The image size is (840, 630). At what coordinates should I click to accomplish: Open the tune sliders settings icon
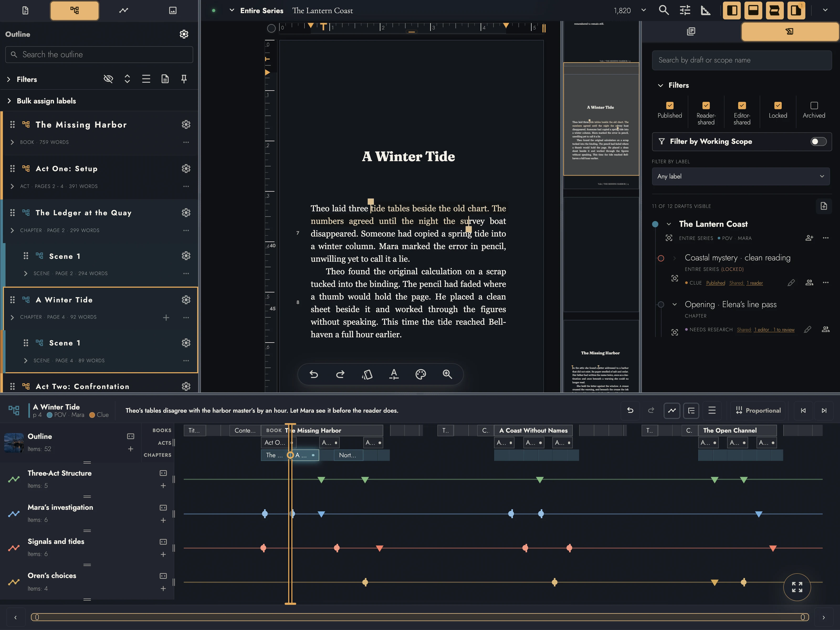coord(685,10)
